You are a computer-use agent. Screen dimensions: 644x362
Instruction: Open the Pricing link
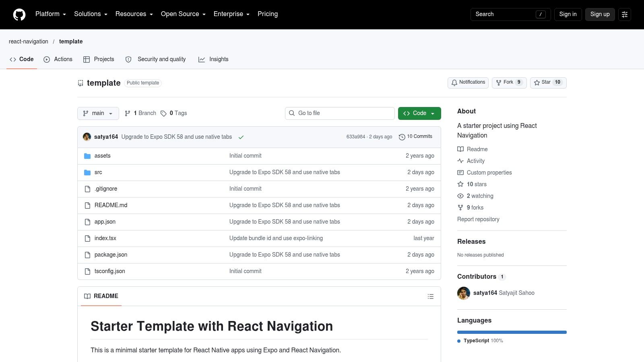268,14
